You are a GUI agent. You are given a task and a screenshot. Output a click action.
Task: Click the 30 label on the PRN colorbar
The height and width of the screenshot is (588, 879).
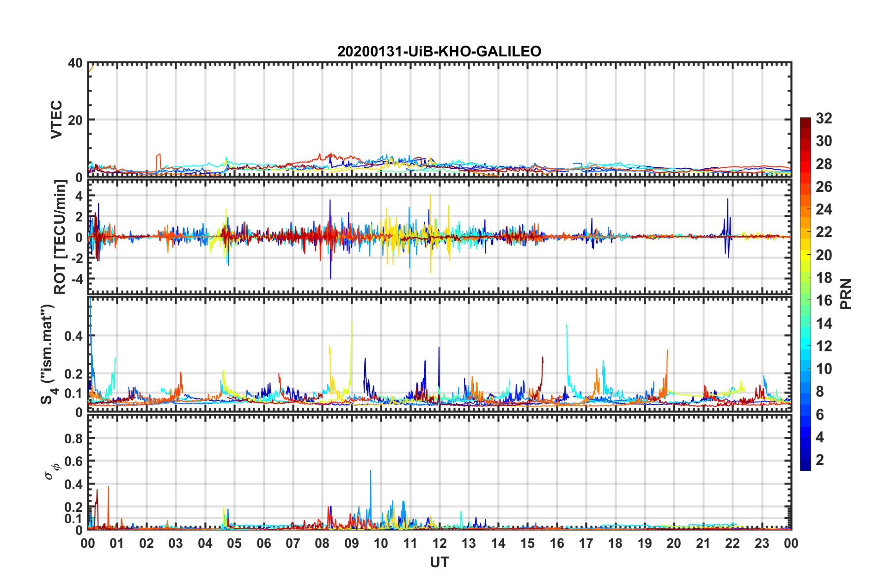(824, 141)
